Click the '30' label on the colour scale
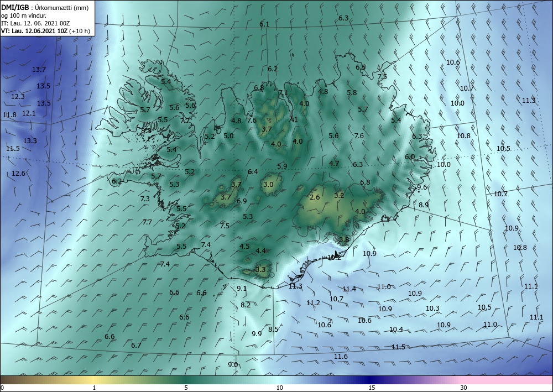The width and height of the screenshot is (553, 392). tap(464, 388)
